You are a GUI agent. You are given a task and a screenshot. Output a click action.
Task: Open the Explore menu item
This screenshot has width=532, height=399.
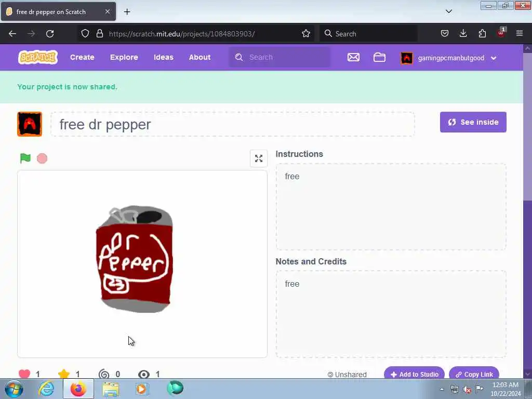(124, 57)
